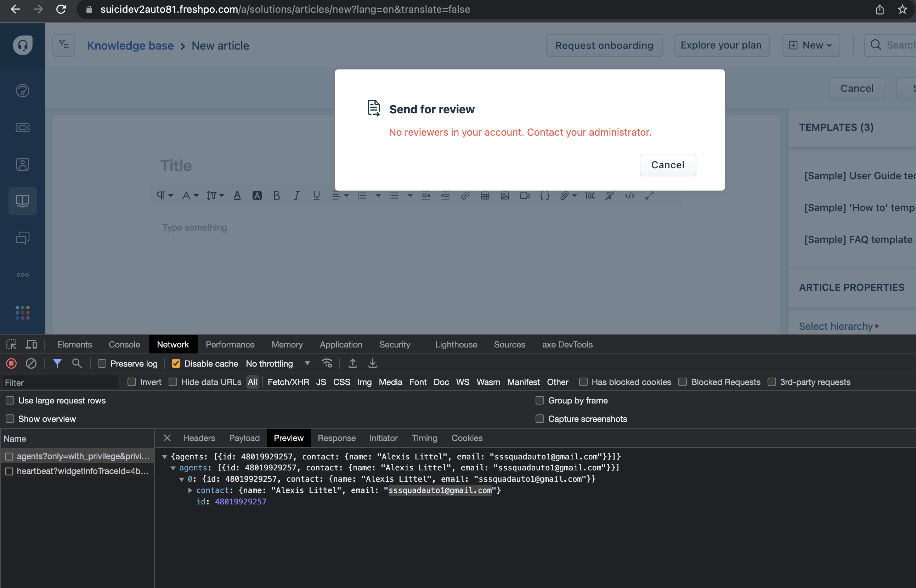This screenshot has width=916, height=588.
Task: Open the Headers tab of request
Action: coord(199,438)
